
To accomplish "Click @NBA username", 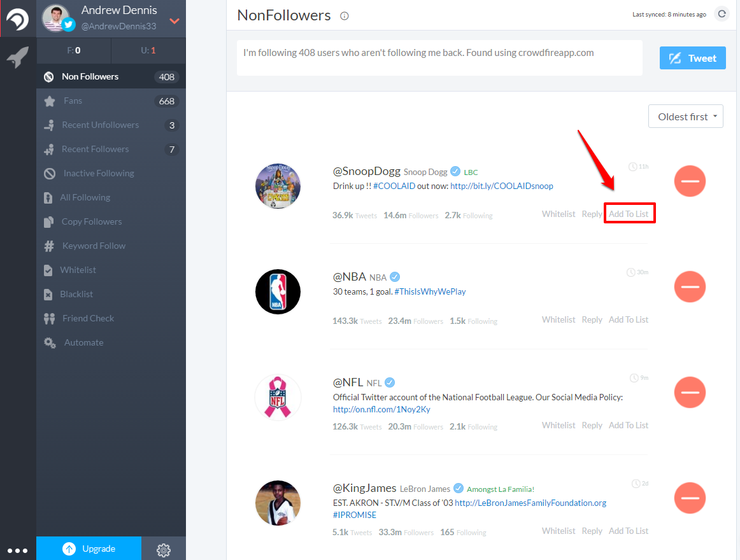I will tap(349, 277).
